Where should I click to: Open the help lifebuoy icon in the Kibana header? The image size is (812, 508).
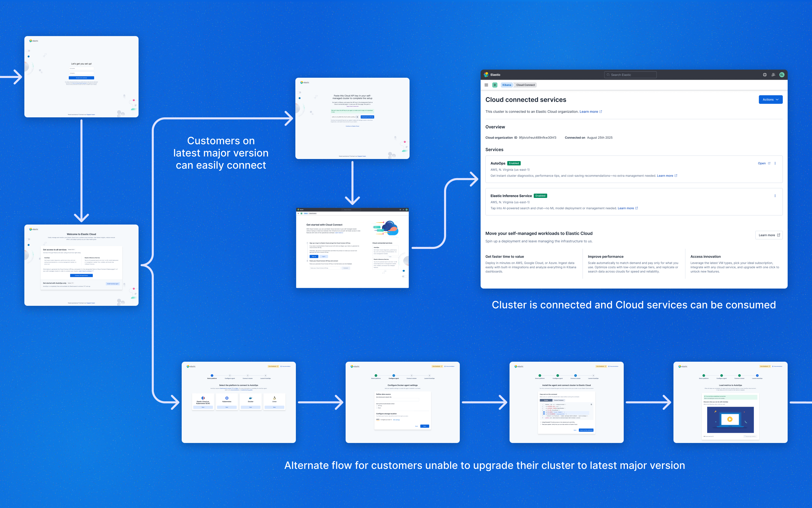pyautogui.click(x=765, y=75)
